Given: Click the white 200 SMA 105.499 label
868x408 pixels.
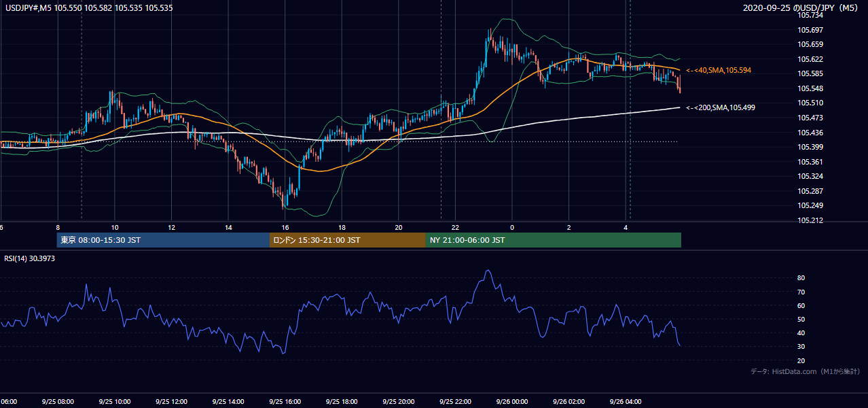Looking at the screenshot, I should point(721,107).
